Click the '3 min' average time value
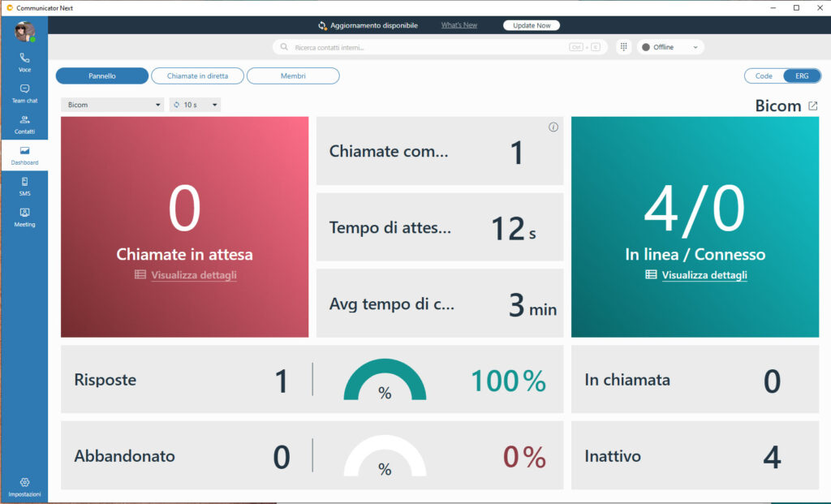Screen dimensions: 831x504 point(532,305)
